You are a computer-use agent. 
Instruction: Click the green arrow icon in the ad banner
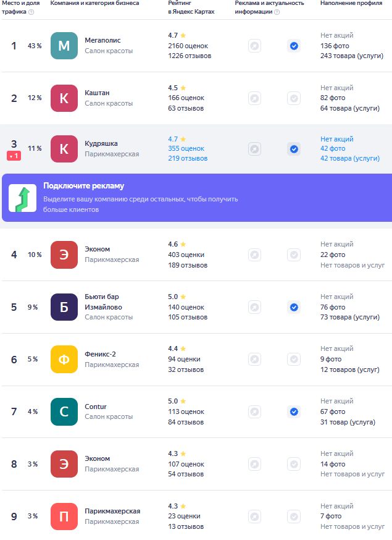[23, 198]
